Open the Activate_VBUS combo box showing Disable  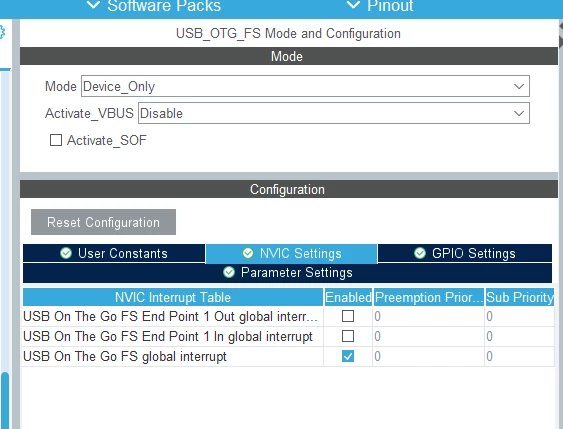click(x=334, y=113)
